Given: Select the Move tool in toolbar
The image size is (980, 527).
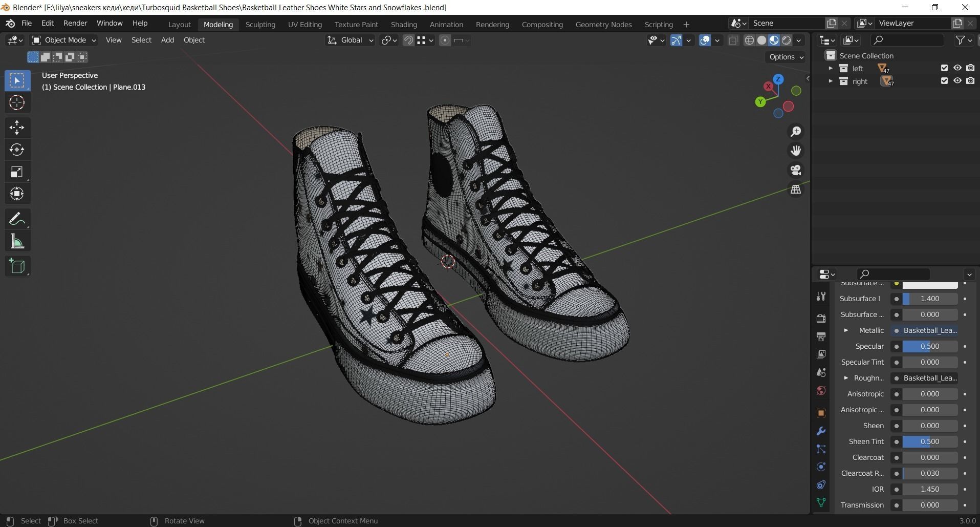Looking at the screenshot, I should (x=17, y=128).
